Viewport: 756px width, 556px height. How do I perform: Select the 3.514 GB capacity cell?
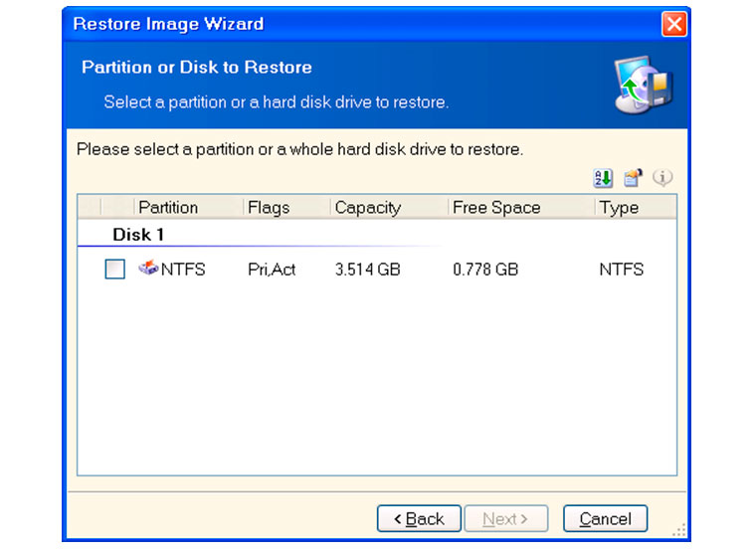(x=368, y=270)
